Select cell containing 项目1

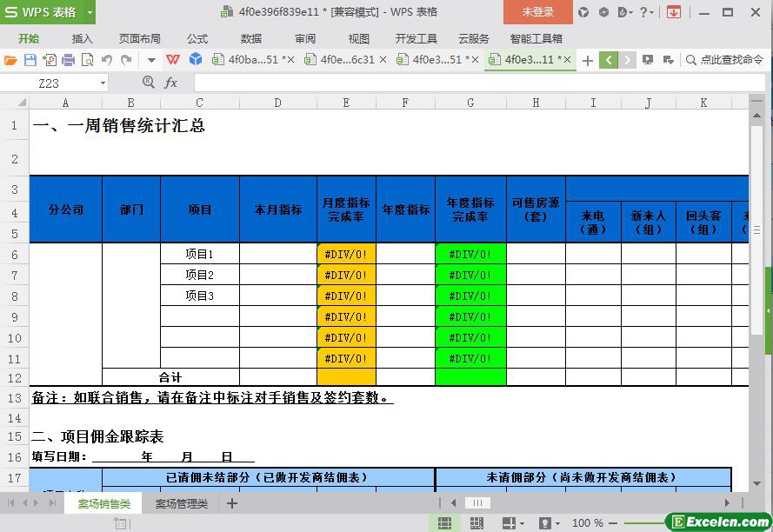tap(199, 254)
